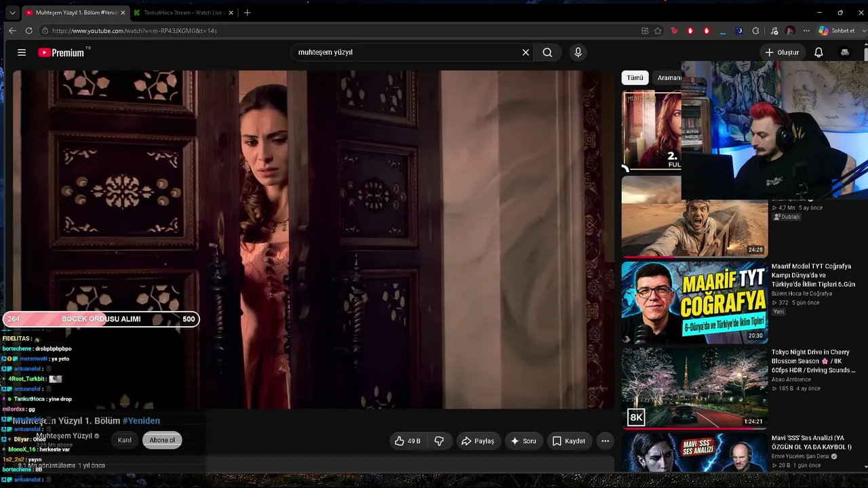Viewport: 868px width, 488px height.
Task: Clear the search box with the X
Action: click(x=526, y=52)
